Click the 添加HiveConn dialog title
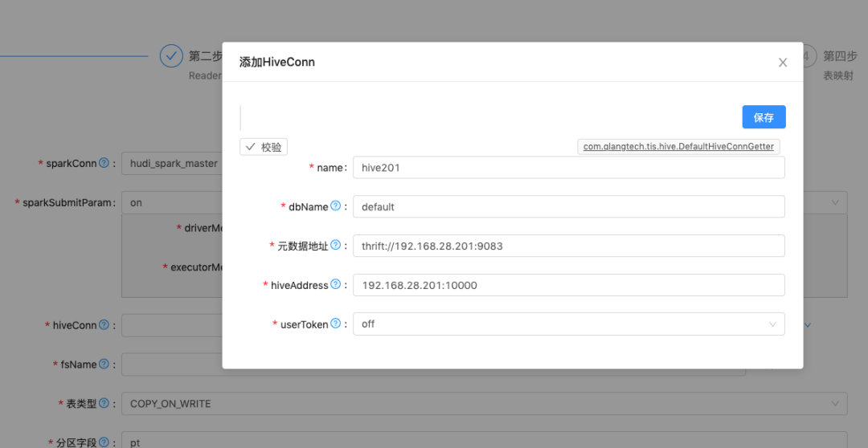The image size is (868, 448). (x=276, y=63)
